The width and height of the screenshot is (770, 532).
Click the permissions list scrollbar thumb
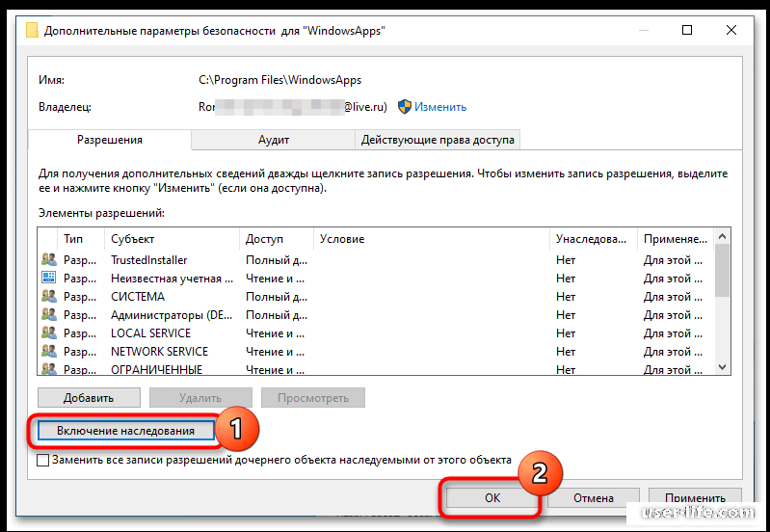(722, 270)
